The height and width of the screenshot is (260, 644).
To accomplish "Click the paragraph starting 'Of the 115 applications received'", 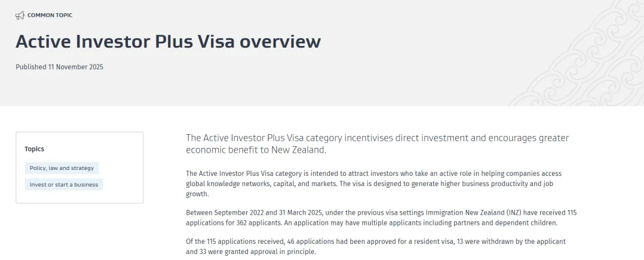I will click(x=375, y=246).
